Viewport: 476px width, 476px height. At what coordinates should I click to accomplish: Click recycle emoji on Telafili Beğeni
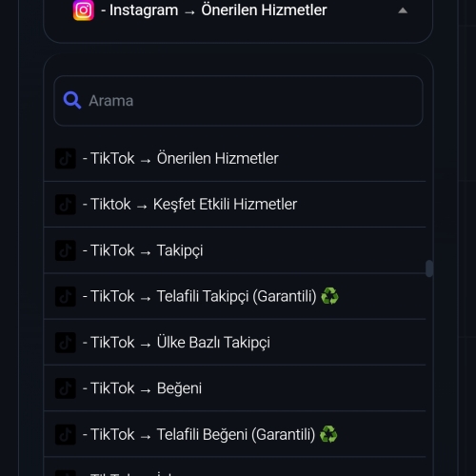[x=328, y=434]
